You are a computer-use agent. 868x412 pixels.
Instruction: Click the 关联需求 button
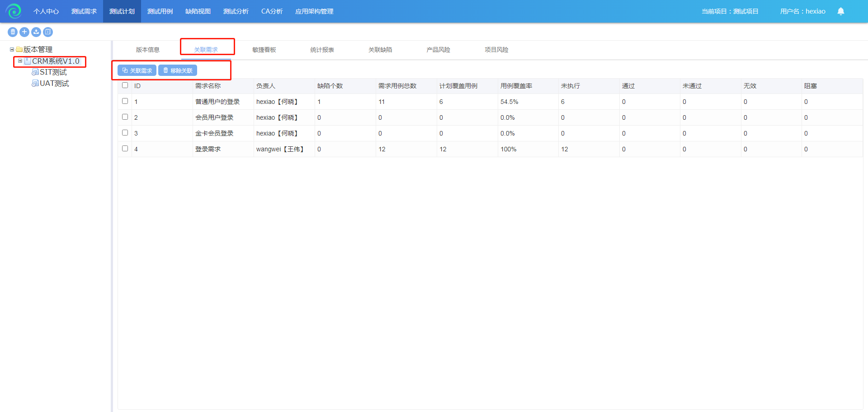pos(137,70)
